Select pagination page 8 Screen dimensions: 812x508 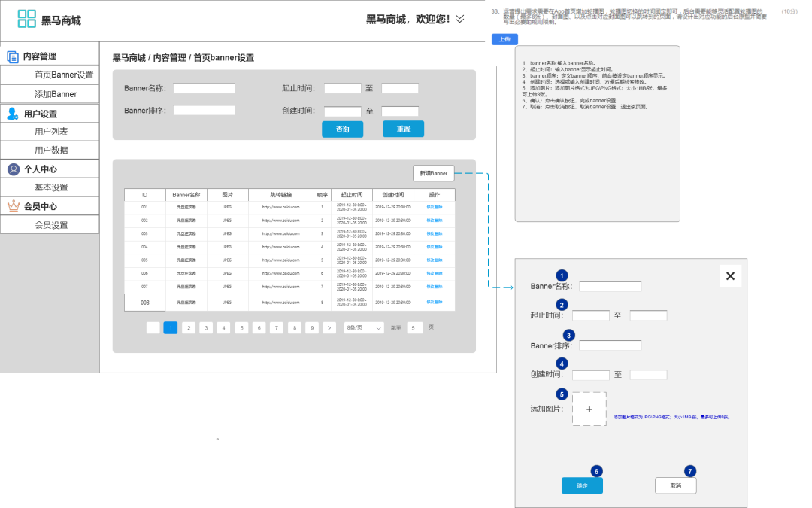tap(294, 327)
